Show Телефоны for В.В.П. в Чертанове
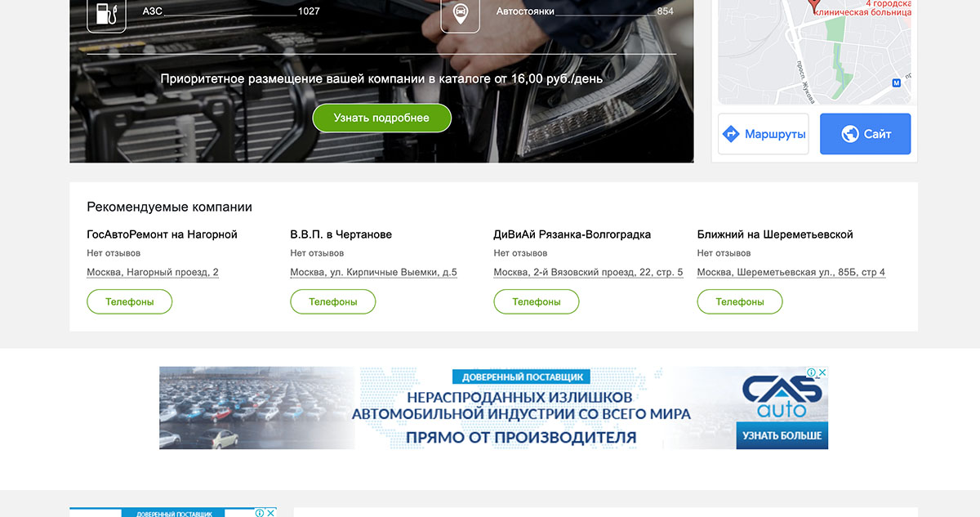 333,301
